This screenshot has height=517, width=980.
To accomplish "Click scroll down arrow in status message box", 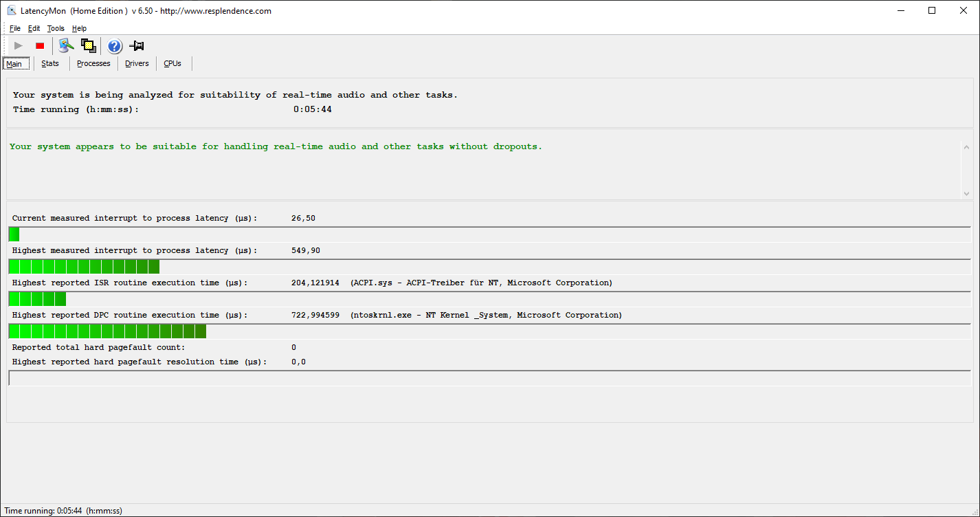I will pyautogui.click(x=966, y=194).
